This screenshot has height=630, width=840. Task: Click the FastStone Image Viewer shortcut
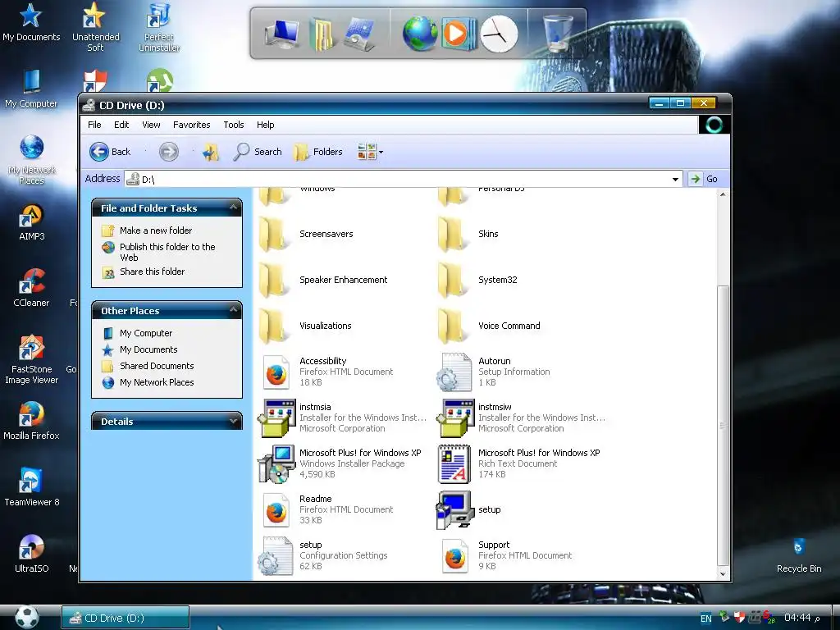pos(32,359)
